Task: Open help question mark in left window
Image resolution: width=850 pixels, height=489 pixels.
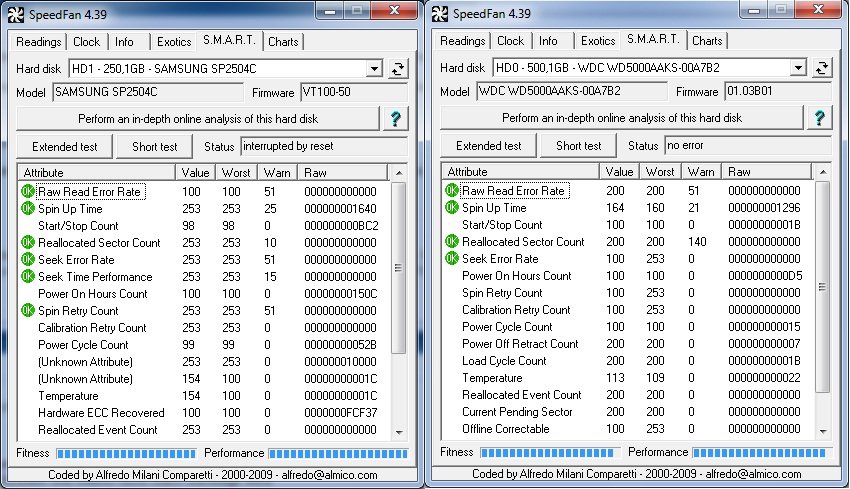Action: (x=396, y=119)
